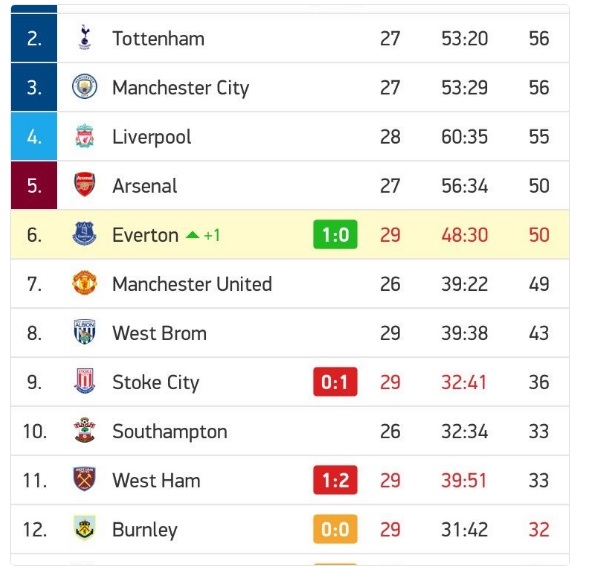Click the Arsenal club crest
The image size is (593, 566).
84,185
